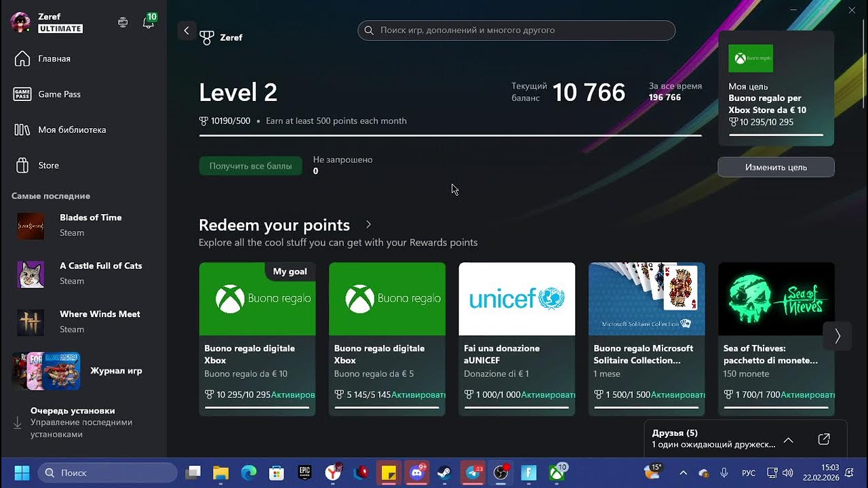Open the Sea of Thieves coin pack card
This screenshot has height=488, width=868.
tap(776, 339)
